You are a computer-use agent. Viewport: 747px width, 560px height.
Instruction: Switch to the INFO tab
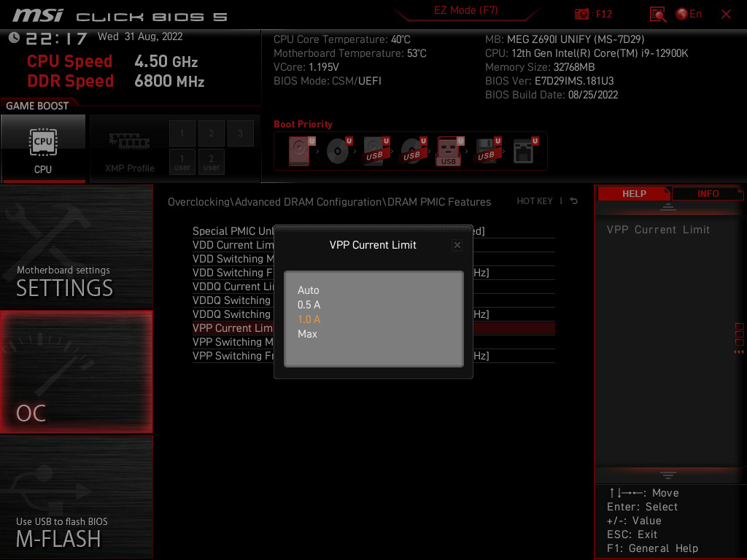point(708,193)
